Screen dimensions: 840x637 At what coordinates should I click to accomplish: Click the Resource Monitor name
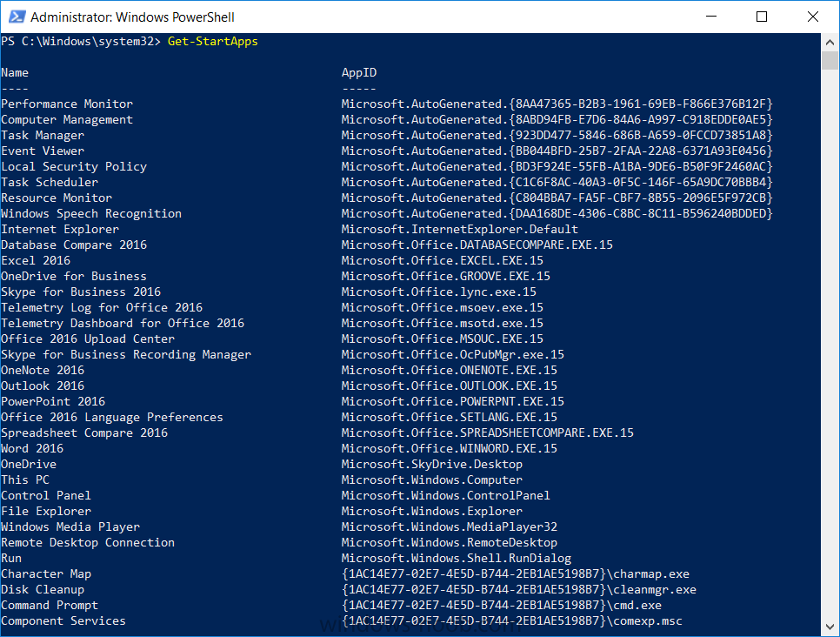(x=57, y=198)
